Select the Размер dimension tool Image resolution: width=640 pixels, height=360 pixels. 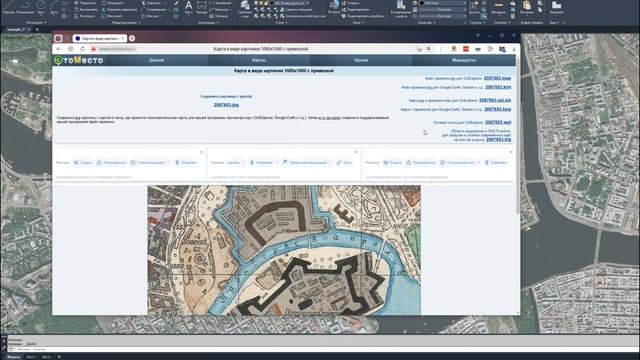202,8
